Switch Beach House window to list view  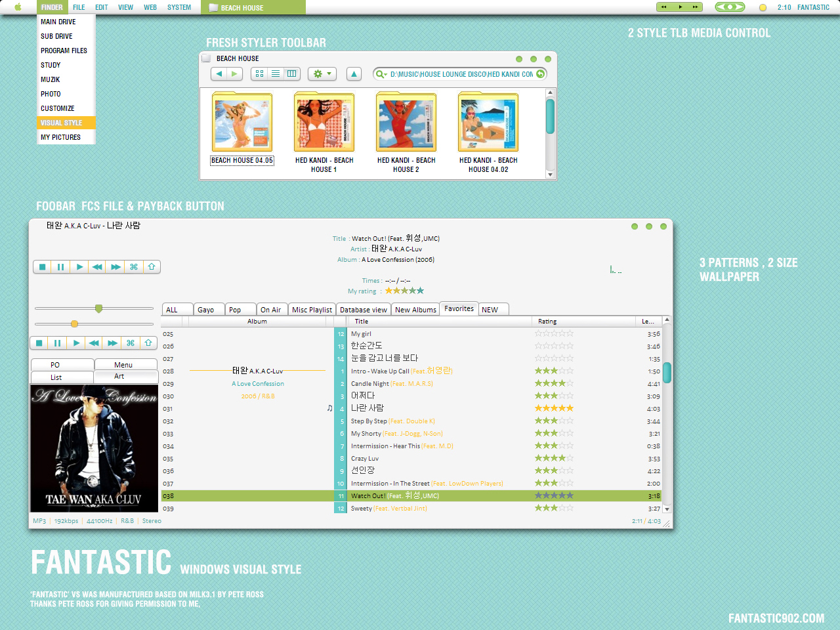[276, 74]
